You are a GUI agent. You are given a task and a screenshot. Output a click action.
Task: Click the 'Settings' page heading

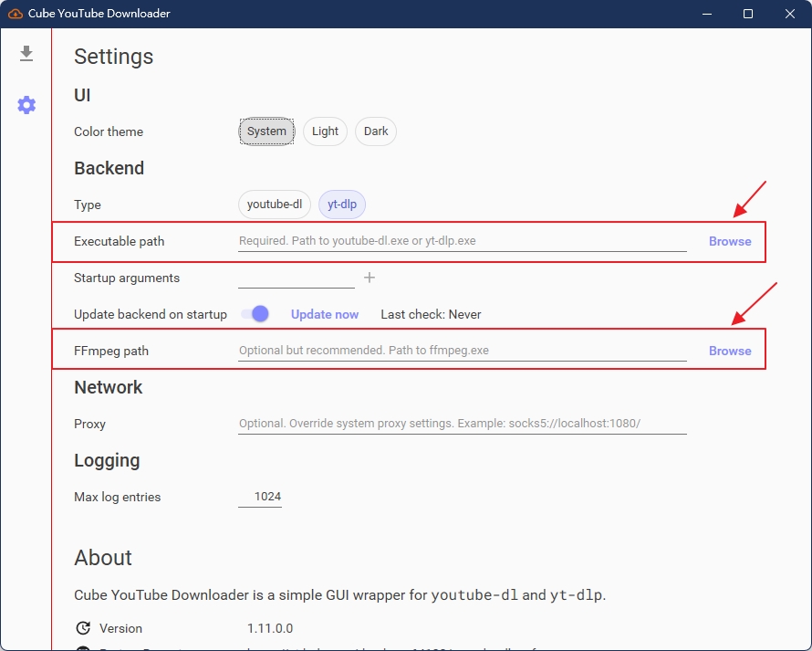(x=114, y=57)
